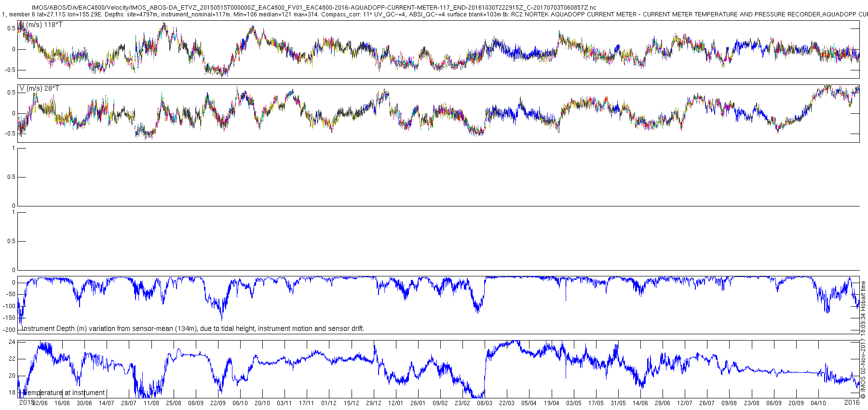The width and height of the screenshot is (868, 410).
Task: Click the '20/09' date tick label
Action: pyautogui.click(x=796, y=403)
